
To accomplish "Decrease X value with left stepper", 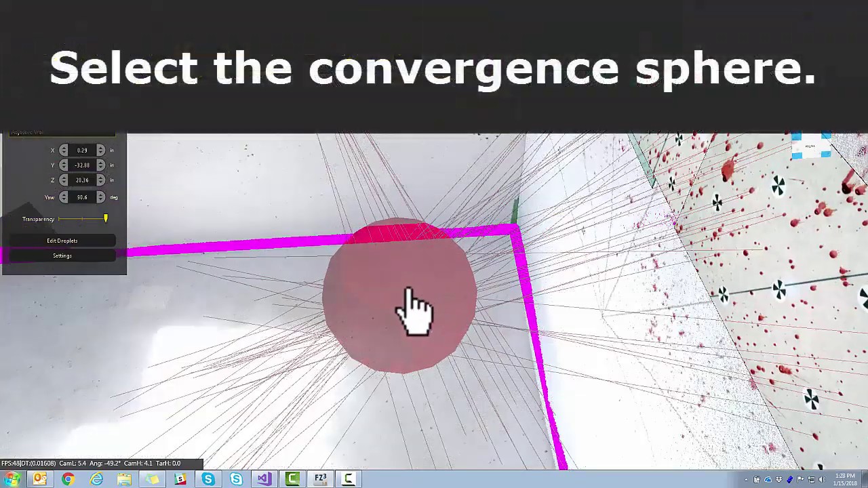I will click(x=64, y=150).
